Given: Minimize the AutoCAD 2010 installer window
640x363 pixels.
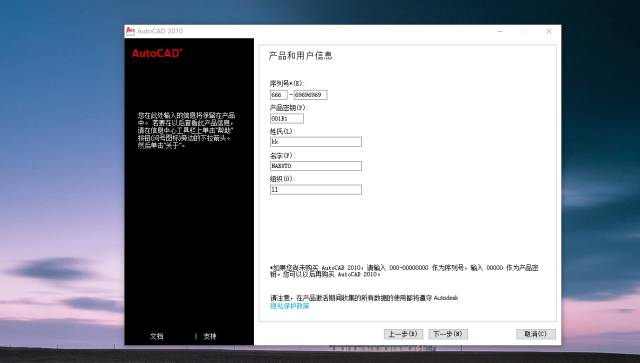Looking at the screenshot, I should click(x=500, y=31).
